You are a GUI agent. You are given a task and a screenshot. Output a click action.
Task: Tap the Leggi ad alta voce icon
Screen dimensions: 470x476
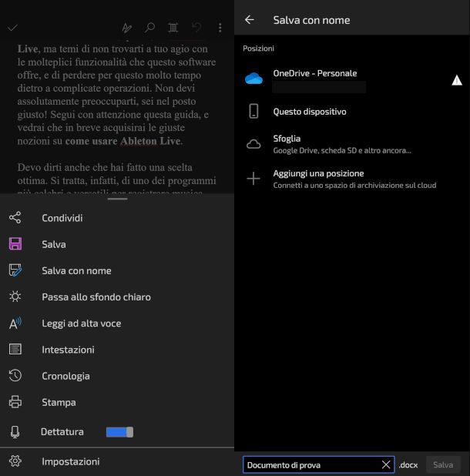(15, 323)
